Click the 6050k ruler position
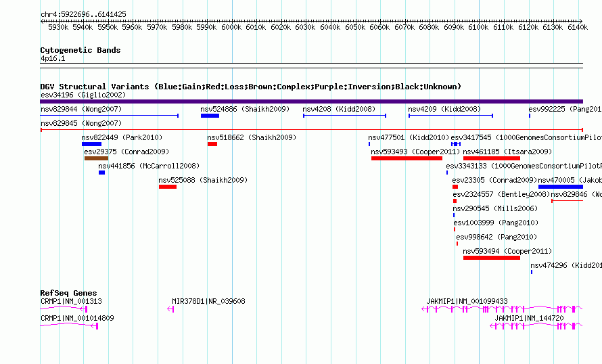602x364 pixels. 355,27
